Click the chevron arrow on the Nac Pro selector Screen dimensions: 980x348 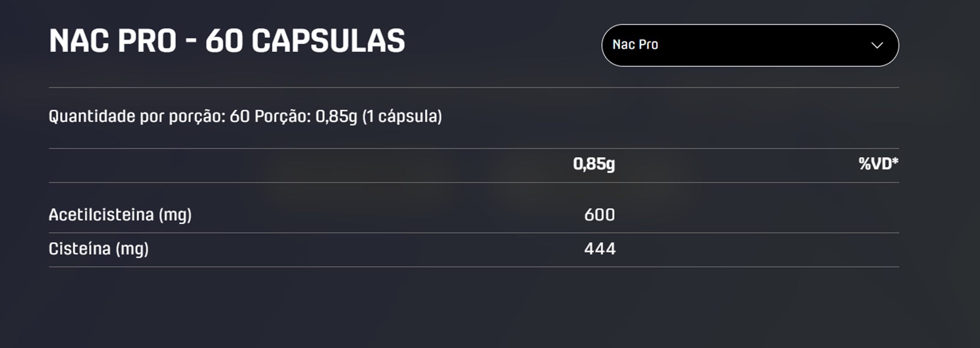[x=878, y=44]
